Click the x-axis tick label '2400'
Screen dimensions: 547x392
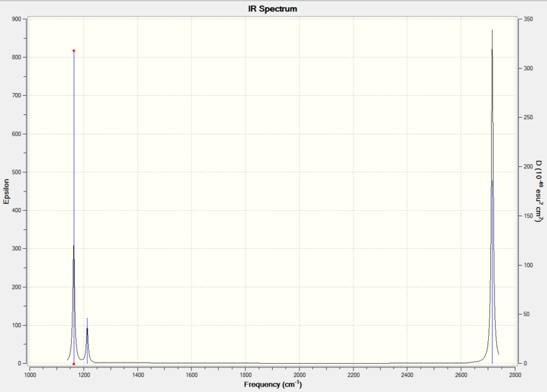(407, 375)
